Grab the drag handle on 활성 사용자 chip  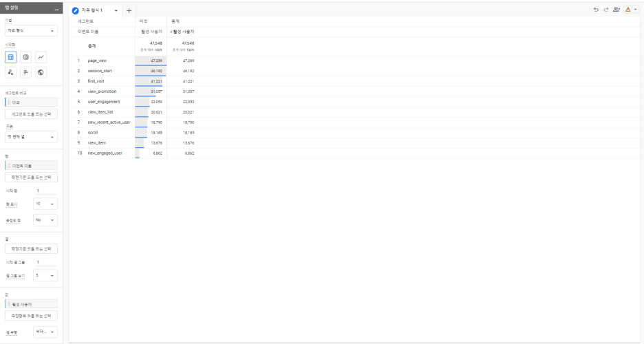point(9,304)
